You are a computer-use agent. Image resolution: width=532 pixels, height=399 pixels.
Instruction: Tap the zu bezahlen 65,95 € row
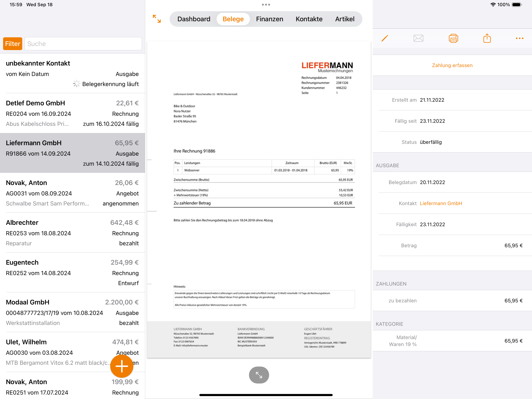pos(452,300)
